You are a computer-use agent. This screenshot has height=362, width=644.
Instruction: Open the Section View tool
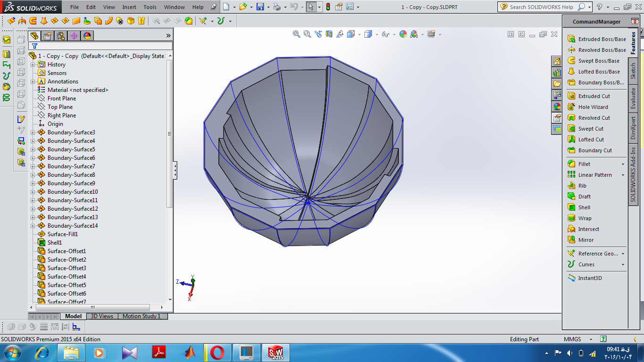coord(329,34)
